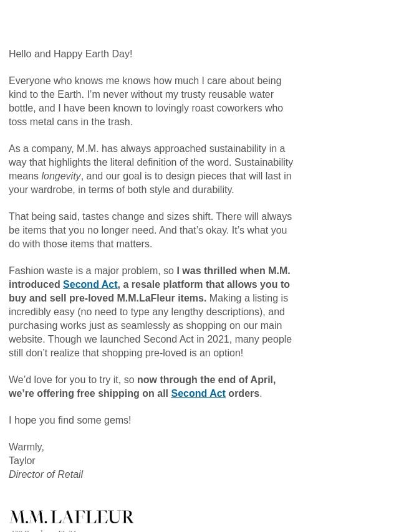
Task: Click the "Making a listing is" sentence start
Action: click(x=248, y=298)
